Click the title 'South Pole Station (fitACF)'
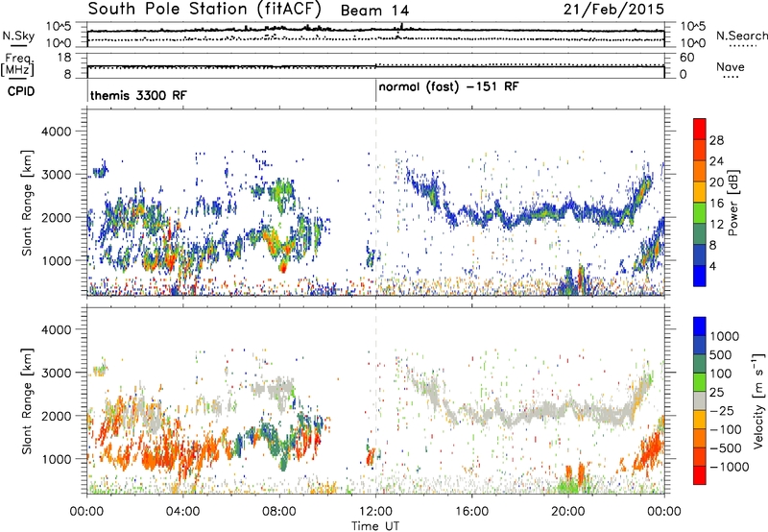The height and width of the screenshot is (532, 768). click(204, 9)
